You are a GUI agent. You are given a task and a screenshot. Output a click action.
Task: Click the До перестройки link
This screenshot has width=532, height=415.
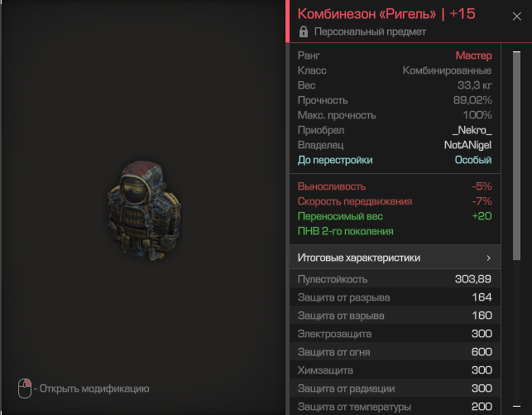click(x=335, y=160)
